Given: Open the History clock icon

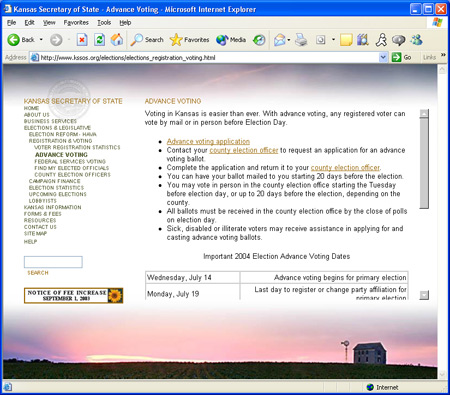Looking at the screenshot, I should [x=259, y=40].
